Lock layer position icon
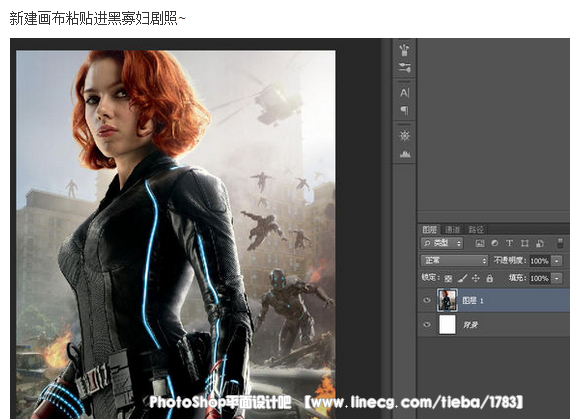Viewport: 573px width, 419px height. [475, 279]
